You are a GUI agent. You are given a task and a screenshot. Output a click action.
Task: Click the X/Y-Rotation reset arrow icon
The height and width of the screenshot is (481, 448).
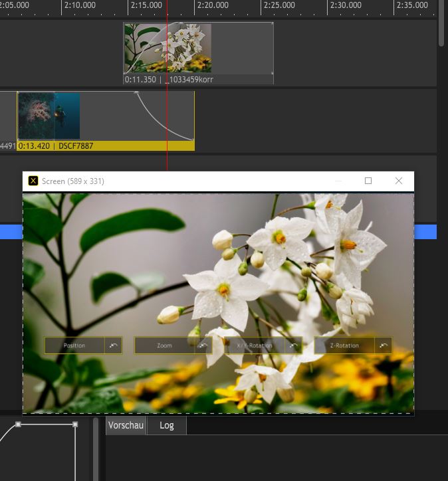(293, 345)
